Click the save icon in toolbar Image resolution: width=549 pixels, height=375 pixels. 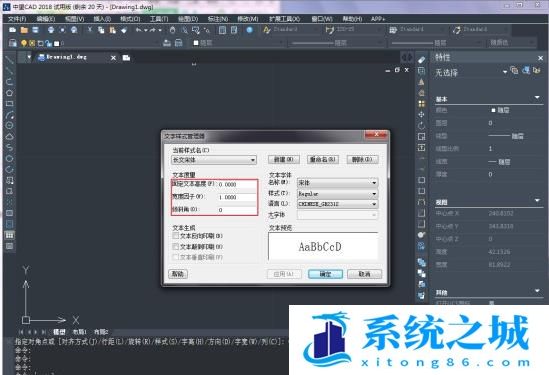35,30
